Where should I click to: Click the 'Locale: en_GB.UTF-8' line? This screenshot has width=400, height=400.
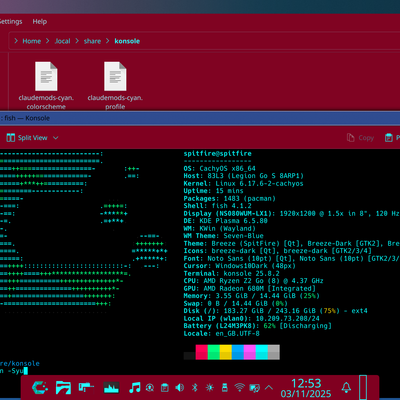(x=221, y=334)
